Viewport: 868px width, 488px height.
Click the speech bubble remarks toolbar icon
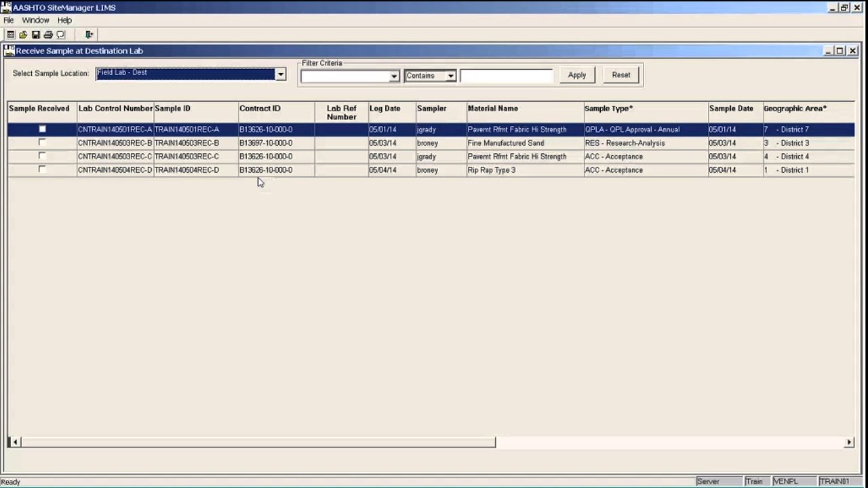61,35
